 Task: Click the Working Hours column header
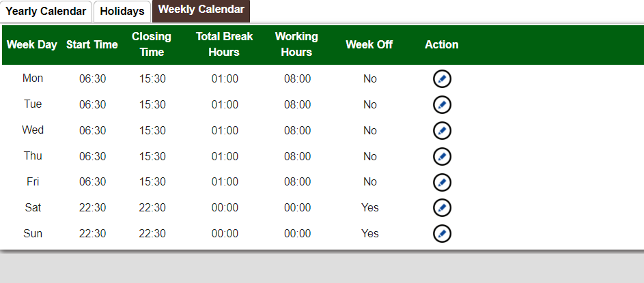click(x=296, y=44)
